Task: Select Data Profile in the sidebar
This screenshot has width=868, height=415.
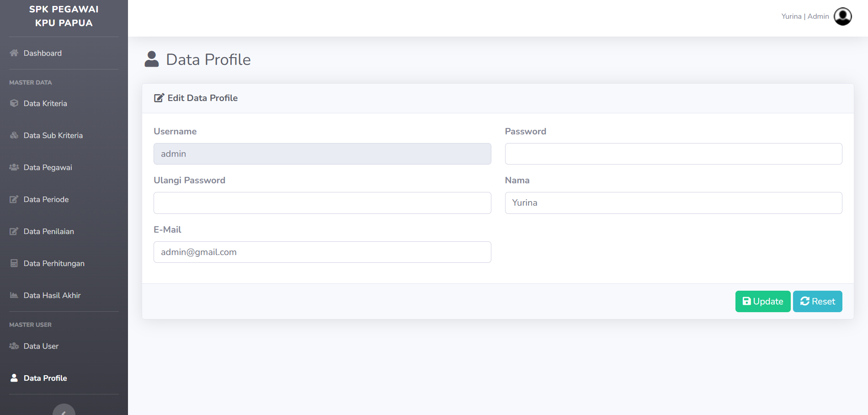Action: coord(45,378)
